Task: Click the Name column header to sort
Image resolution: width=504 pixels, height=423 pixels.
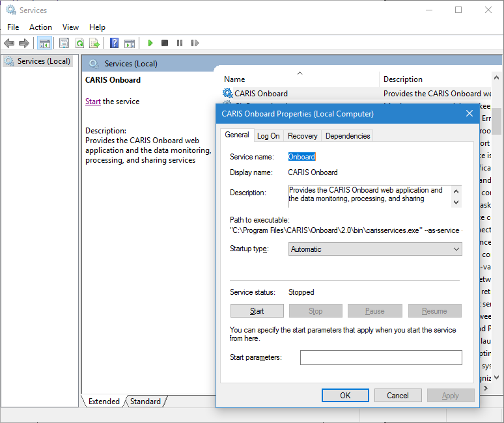Action: coord(234,79)
